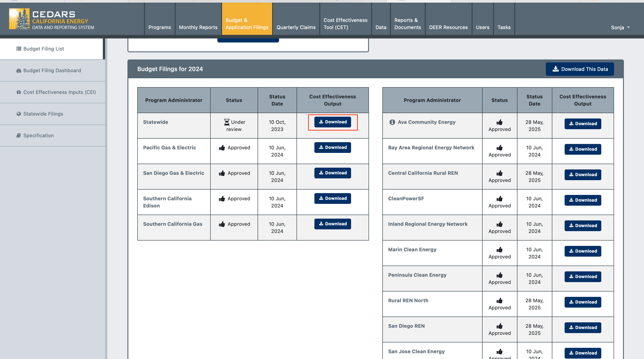Open Cost Effectiveness Inputs (CEI) in sidebar

[x=53, y=92]
